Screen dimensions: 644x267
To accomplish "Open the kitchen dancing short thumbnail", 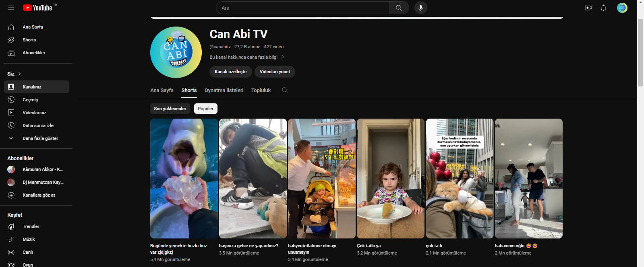I will [529, 179].
